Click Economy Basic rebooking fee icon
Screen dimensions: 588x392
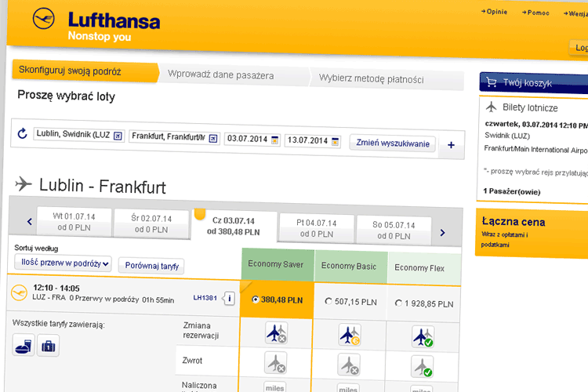click(x=350, y=335)
